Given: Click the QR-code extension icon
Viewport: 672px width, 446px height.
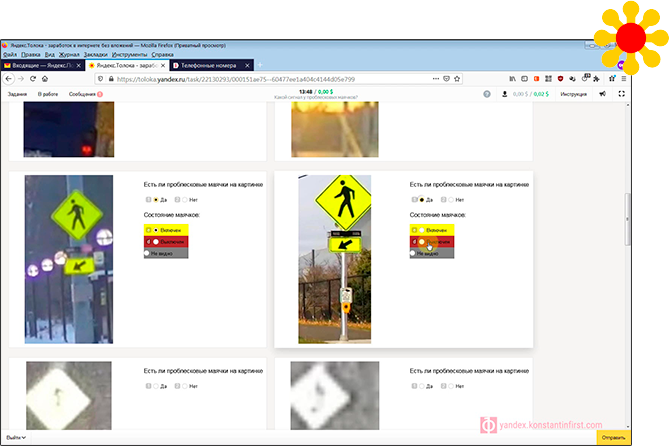Looking at the screenshot, I should click(x=548, y=79).
